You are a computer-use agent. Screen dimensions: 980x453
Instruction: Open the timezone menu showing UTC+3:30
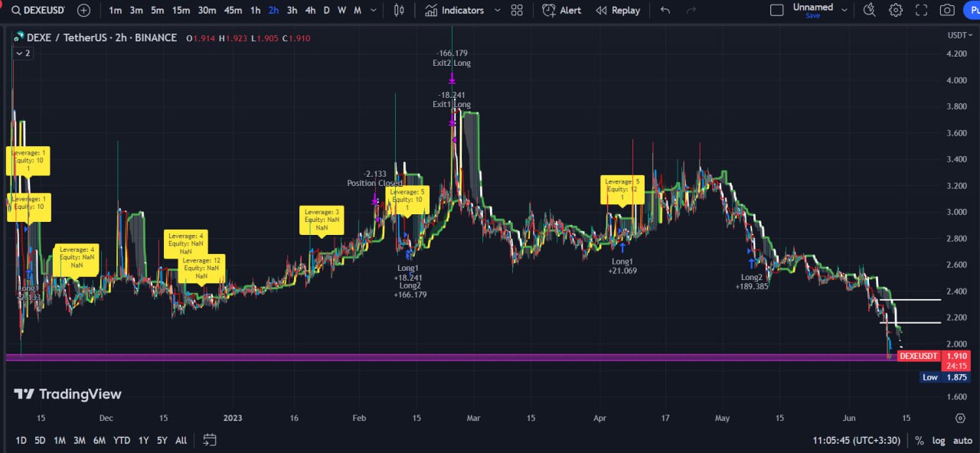coord(857,441)
